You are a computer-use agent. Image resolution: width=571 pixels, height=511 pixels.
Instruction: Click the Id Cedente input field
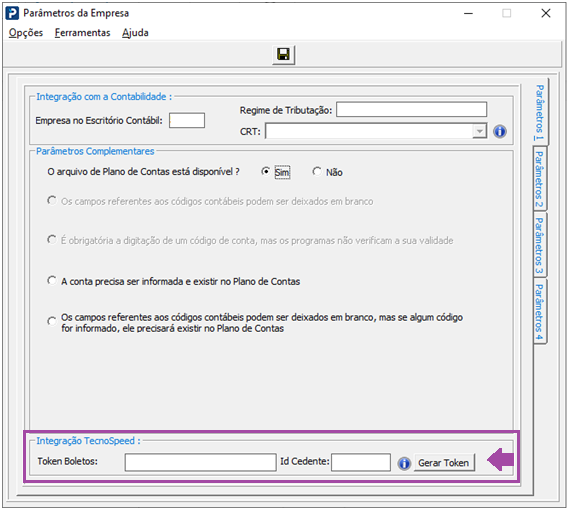361,462
